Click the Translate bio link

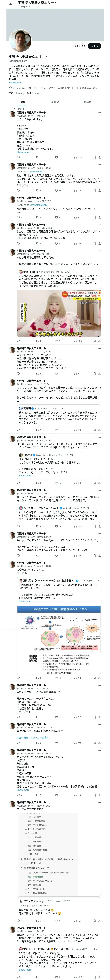point(15,82)
